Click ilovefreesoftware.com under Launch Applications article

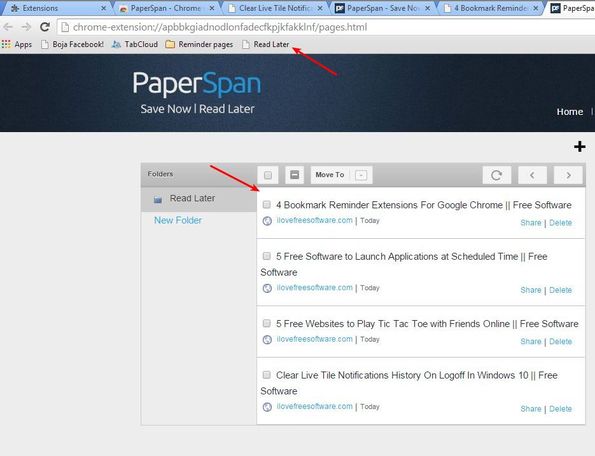coord(315,288)
